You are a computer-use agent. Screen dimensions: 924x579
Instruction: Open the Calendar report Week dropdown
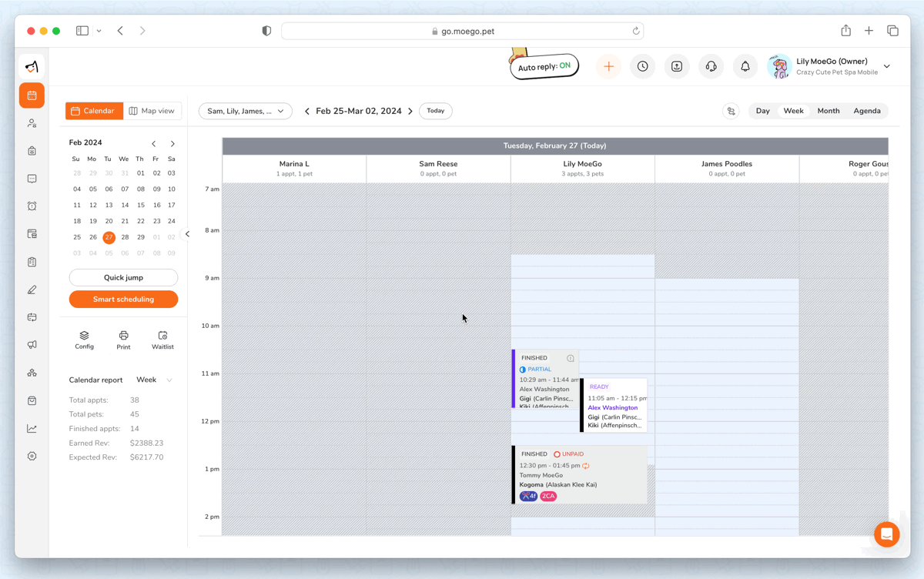[154, 380]
